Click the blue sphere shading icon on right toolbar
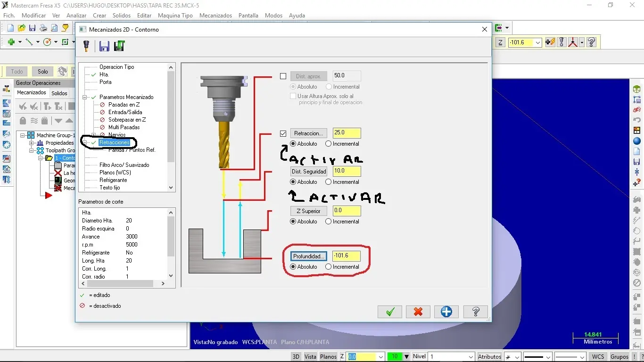Image resolution: width=644 pixels, height=362 pixels. click(637, 141)
